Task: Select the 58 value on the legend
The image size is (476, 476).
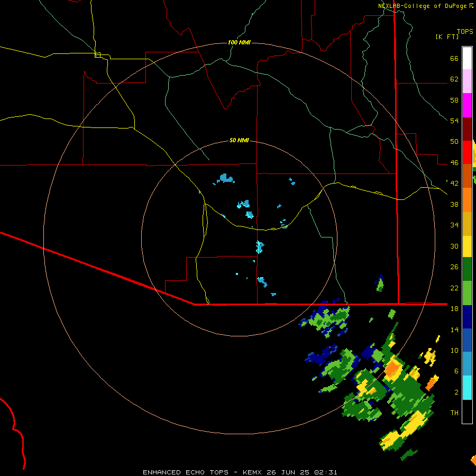Action: [x=454, y=100]
